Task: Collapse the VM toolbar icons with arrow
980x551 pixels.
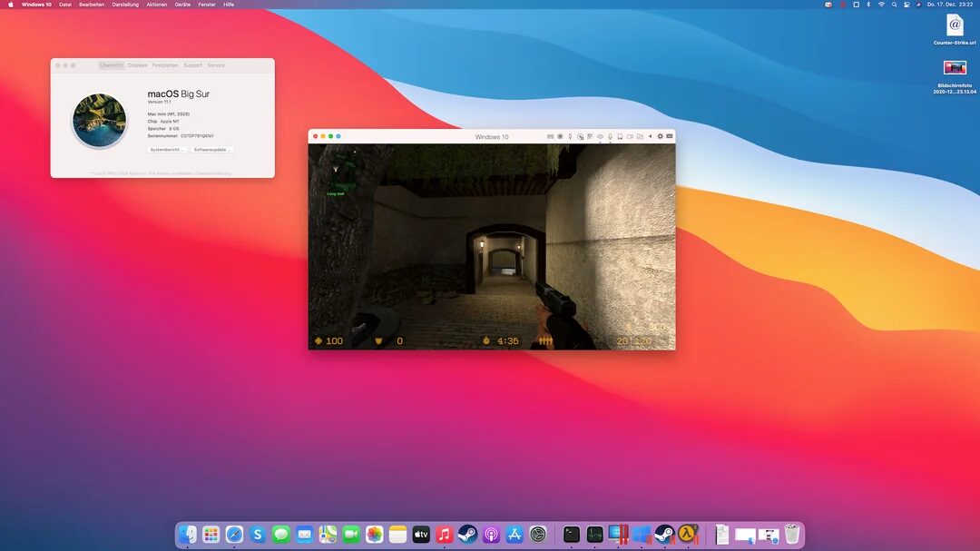Action: 650,136
